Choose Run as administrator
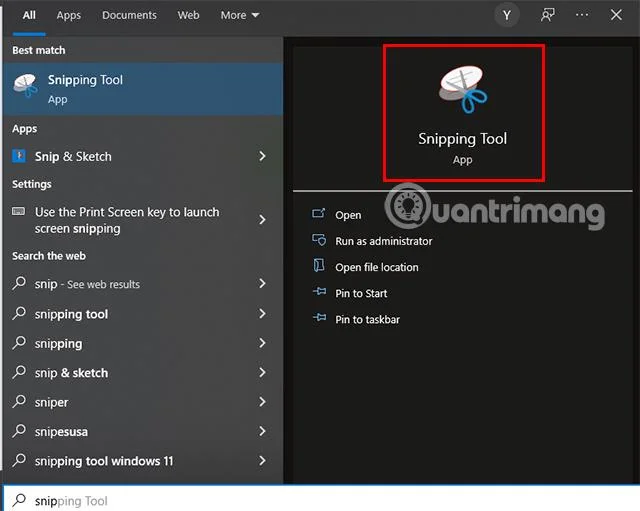 pyautogui.click(x=384, y=241)
